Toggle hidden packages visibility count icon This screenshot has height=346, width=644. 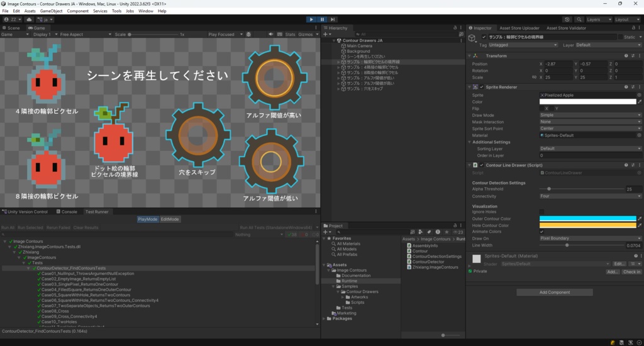[458, 232]
